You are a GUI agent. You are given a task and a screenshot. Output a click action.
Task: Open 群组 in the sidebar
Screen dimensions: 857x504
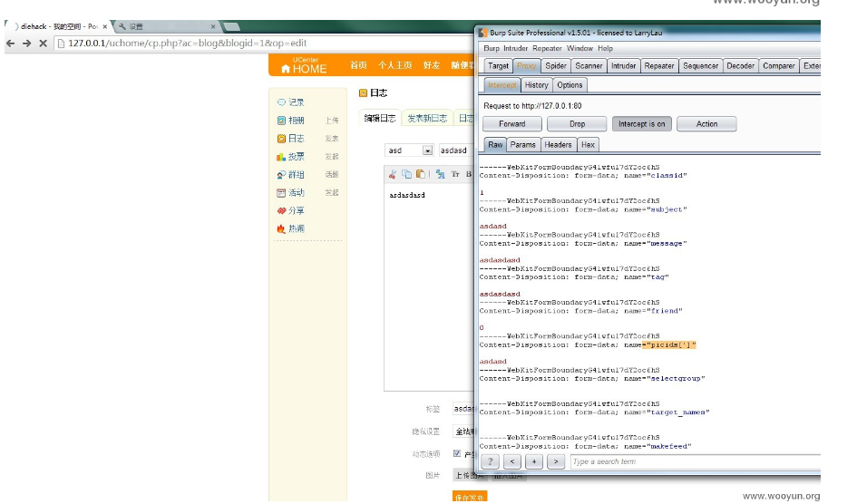point(297,175)
